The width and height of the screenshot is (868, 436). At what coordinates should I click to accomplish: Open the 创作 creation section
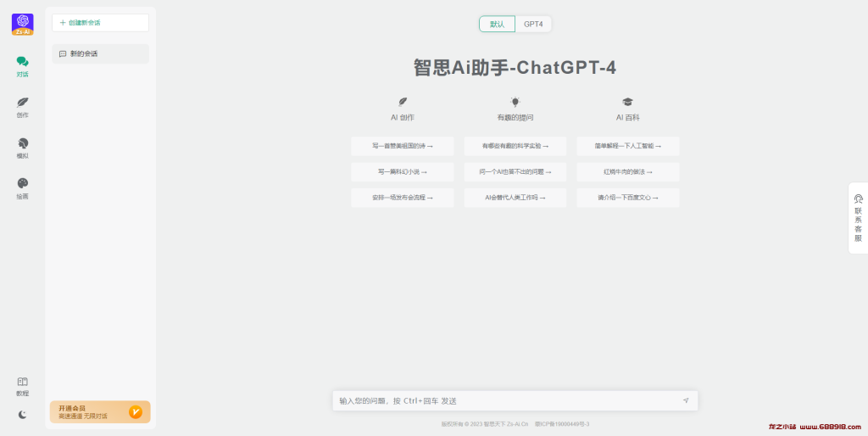tap(22, 108)
